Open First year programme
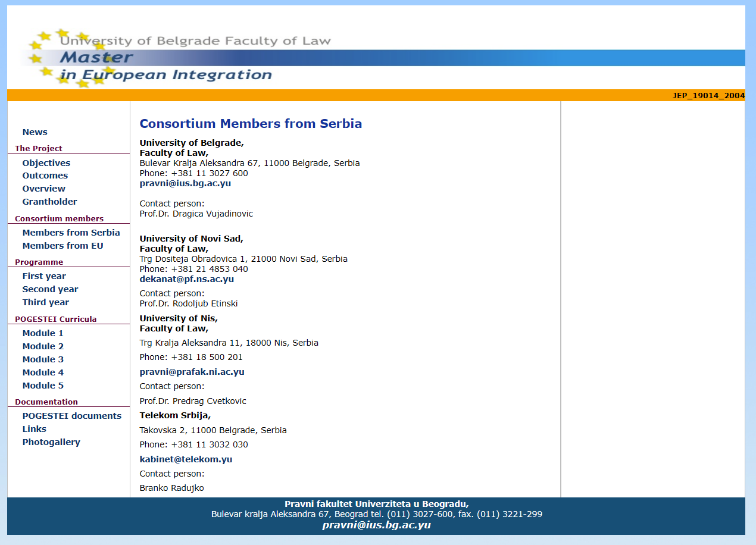Viewport: 756px width, 545px height. pos(44,276)
